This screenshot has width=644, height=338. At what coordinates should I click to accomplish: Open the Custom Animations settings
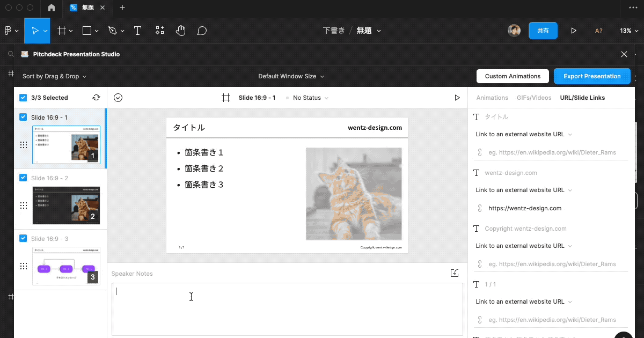513,76
